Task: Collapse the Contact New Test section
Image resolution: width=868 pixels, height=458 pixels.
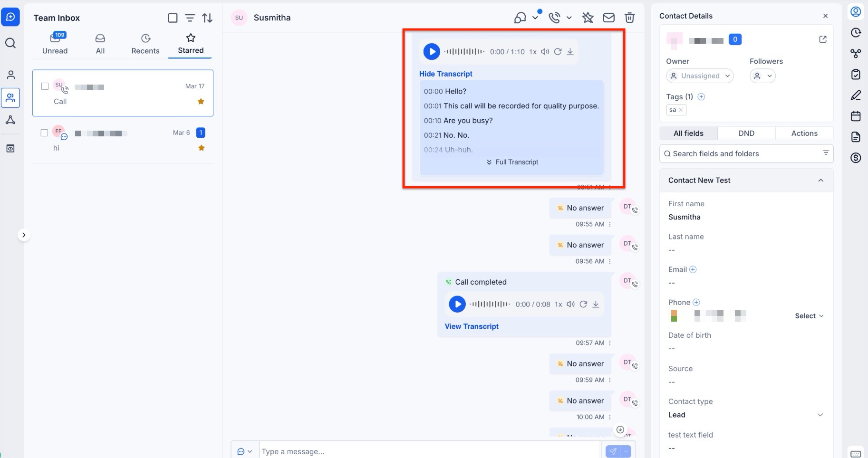Action: [x=820, y=181]
